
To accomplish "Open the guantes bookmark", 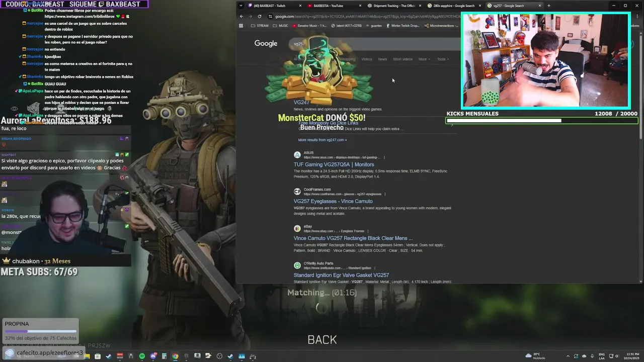I will 373,26.
